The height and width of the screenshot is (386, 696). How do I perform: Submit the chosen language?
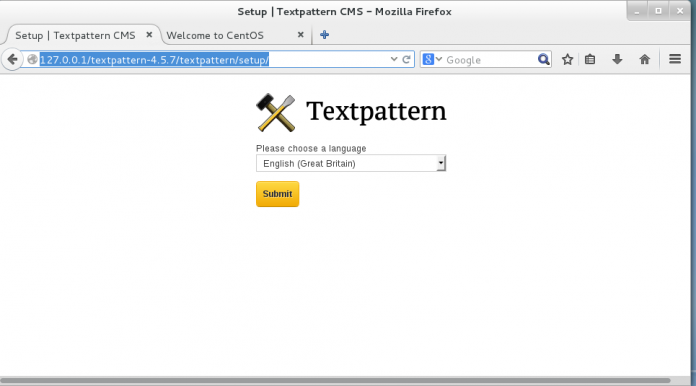tap(277, 194)
